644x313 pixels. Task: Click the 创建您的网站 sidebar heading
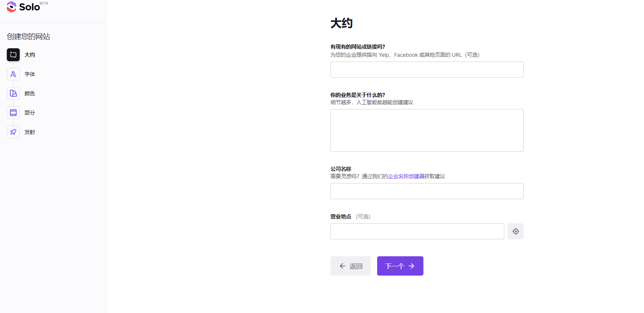[x=29, y=37]
